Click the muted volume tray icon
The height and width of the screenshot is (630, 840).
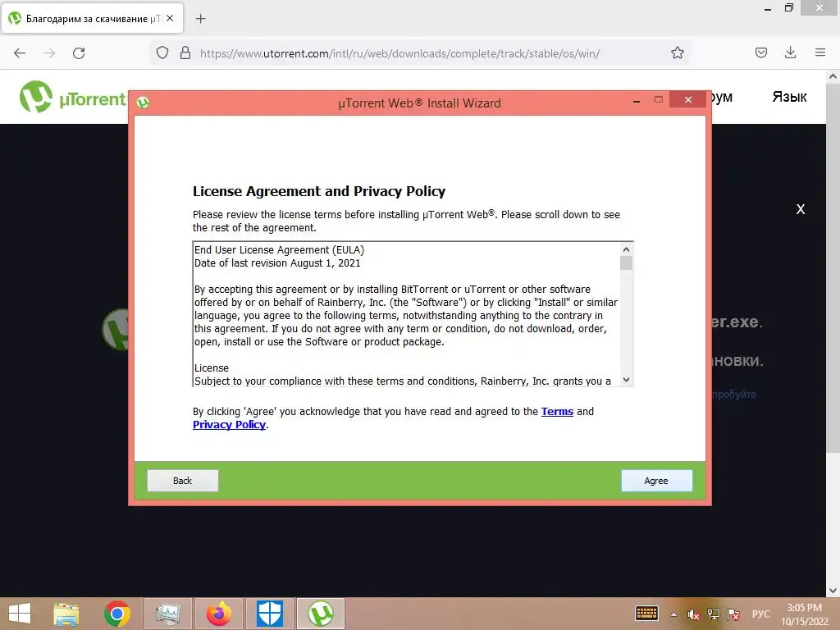coord(693,614)
